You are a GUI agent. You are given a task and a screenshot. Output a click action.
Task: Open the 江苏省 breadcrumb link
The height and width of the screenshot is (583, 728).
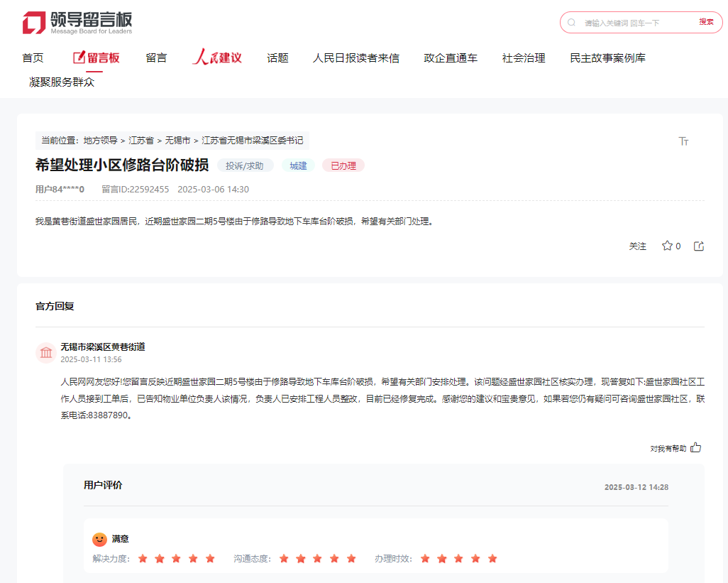140,140
